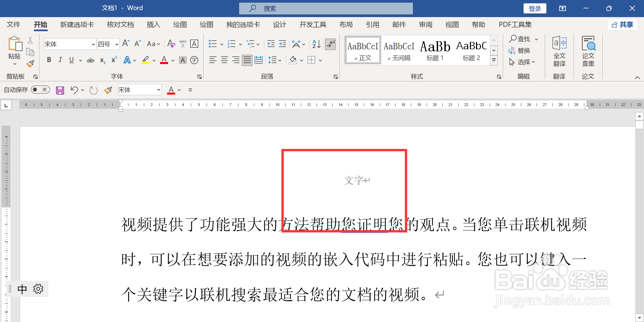Insert enclosed character icon
This screenshot has width=644, height=322.
pyautogui.click(x=194, y=60)
